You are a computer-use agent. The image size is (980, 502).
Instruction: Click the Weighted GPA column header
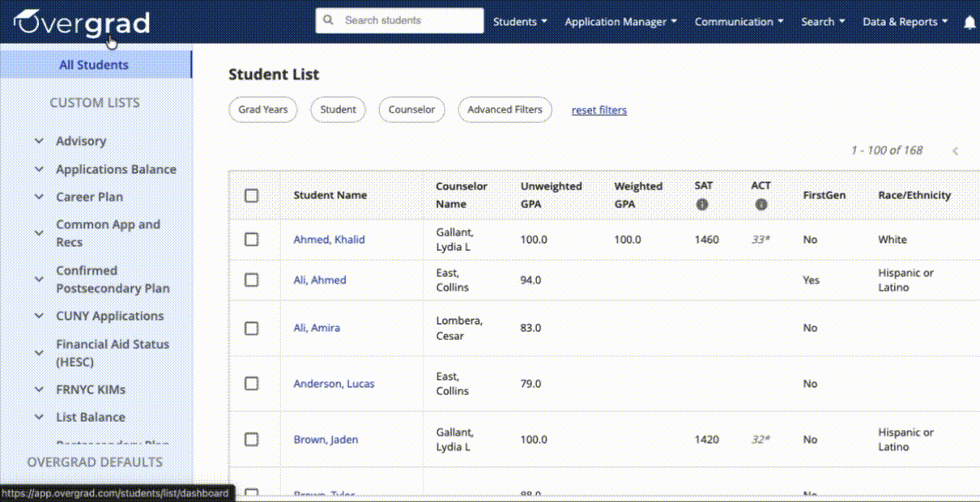(638, 195)
